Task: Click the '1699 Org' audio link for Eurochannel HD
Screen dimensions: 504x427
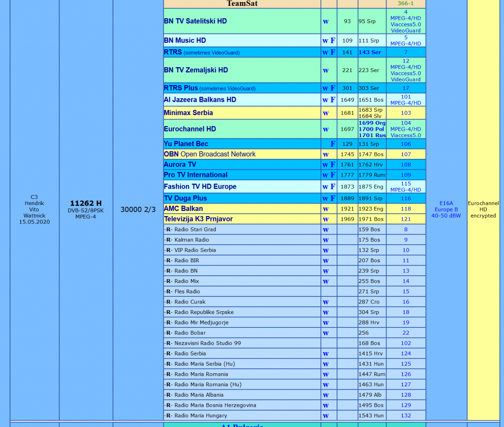Action: pos(372,123)
